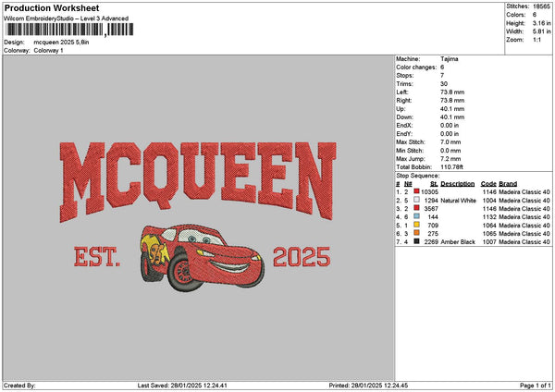Image resolution: width=555 pixels, height=392 pixels.
Task: Click the Max Jump value 7.2 mm
Action: coord(450,159)
